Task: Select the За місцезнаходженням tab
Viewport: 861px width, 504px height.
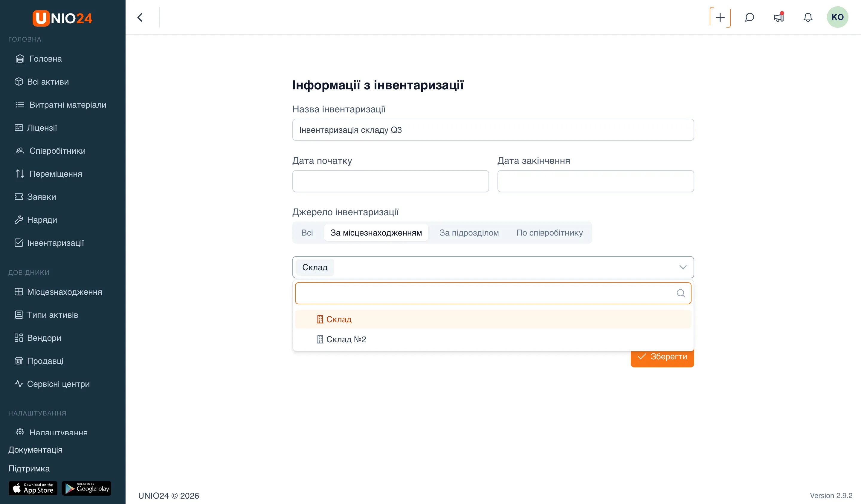Action: [x=376, y=233]
